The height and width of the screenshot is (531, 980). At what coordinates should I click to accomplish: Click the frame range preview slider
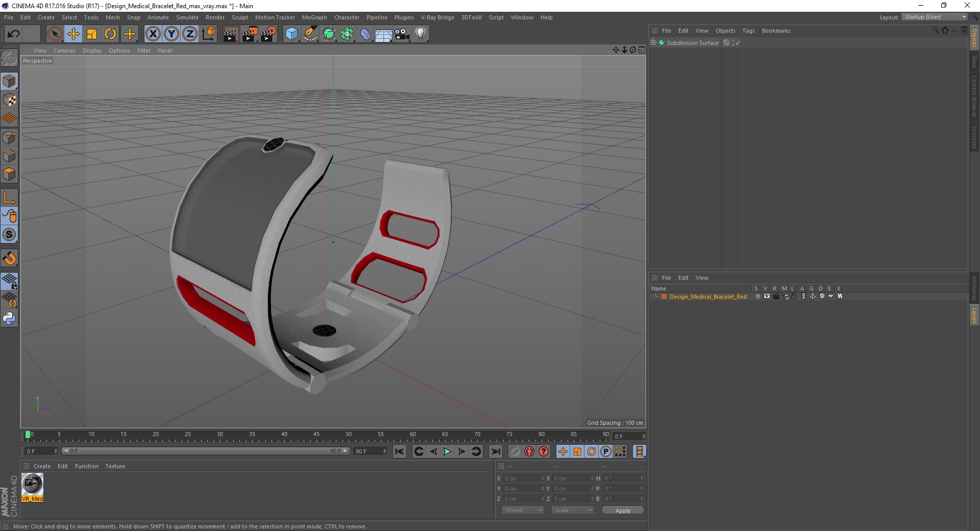point(206,451)
